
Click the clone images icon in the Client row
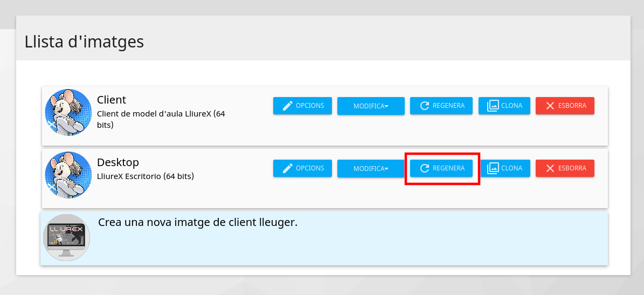493,106
